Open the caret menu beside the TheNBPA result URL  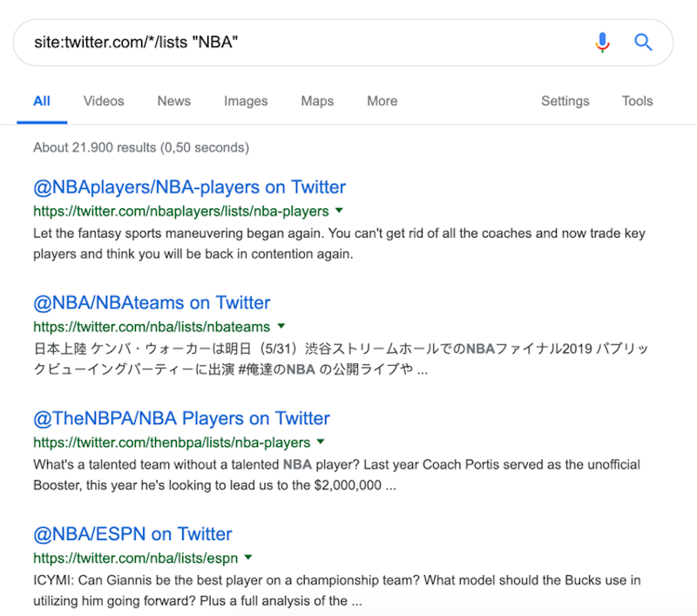click(321, 442)
